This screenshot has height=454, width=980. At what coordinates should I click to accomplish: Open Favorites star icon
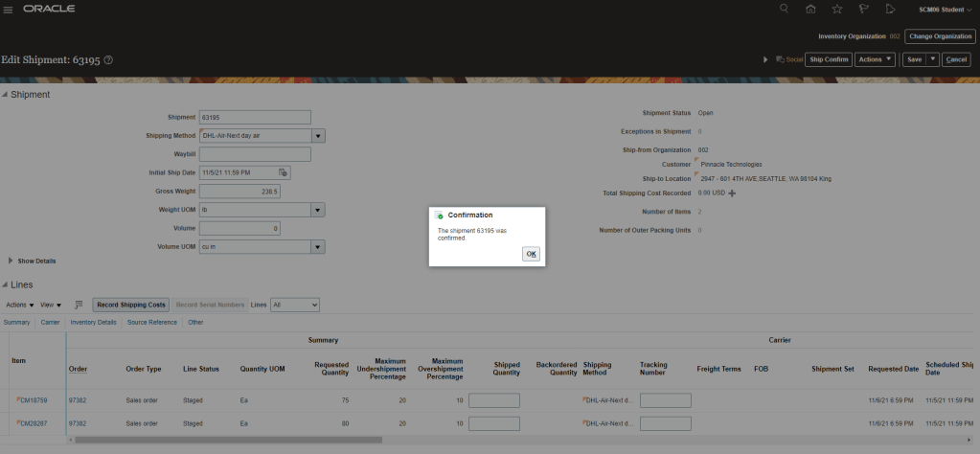tap(836, 9)
